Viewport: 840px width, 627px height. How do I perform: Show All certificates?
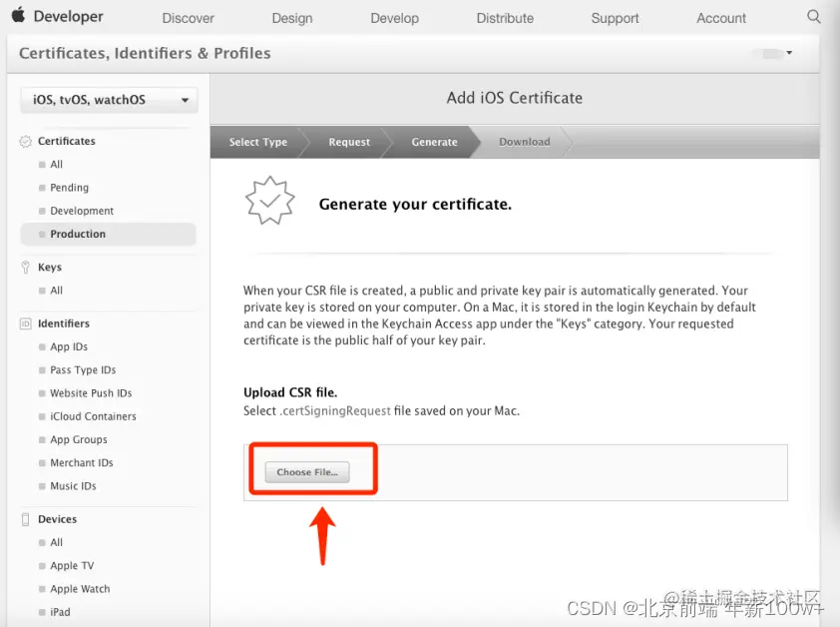point(56,164)
